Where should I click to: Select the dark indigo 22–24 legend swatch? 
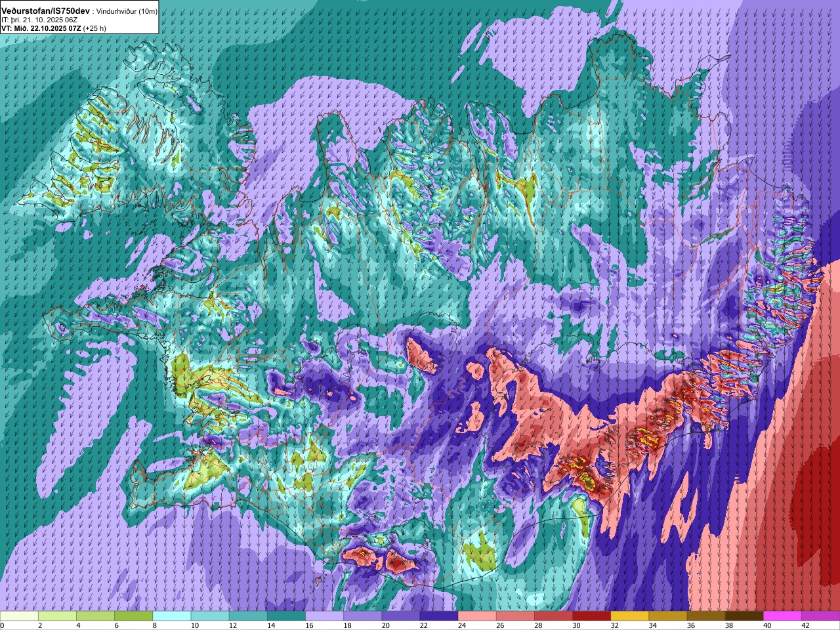coord(439,616)
